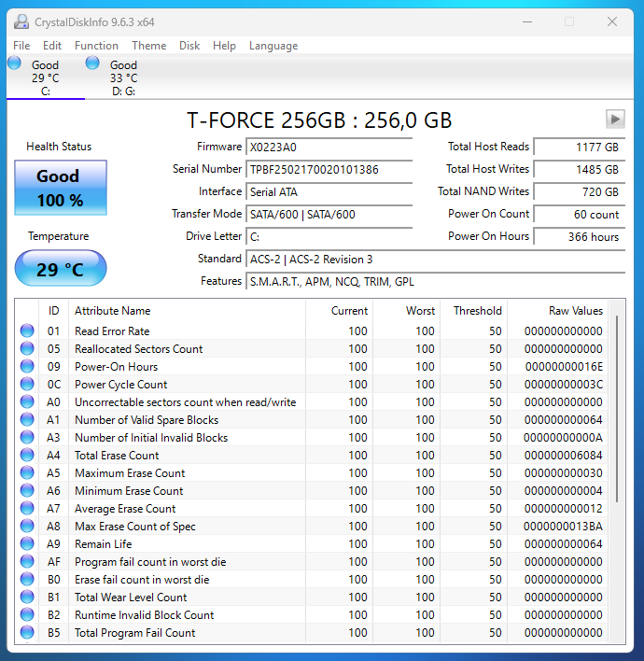Click the Good 100 % health status button
644x661 pixels.
tap(61, 188)
